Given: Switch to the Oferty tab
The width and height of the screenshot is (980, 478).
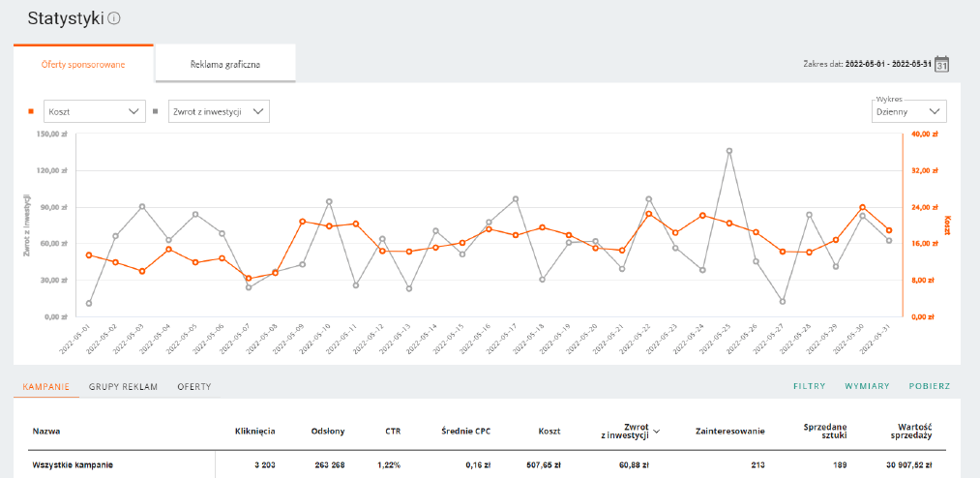Looking at the screenshot, I should tap(193, 386).
